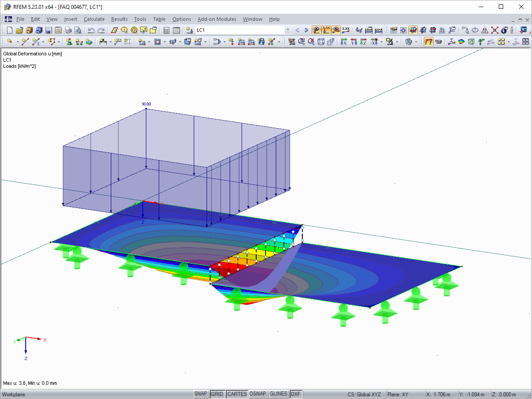The height and width of the screenshot is (399, 532).
Task: Click the Workplane label in status bar
Action: point(12,394)
